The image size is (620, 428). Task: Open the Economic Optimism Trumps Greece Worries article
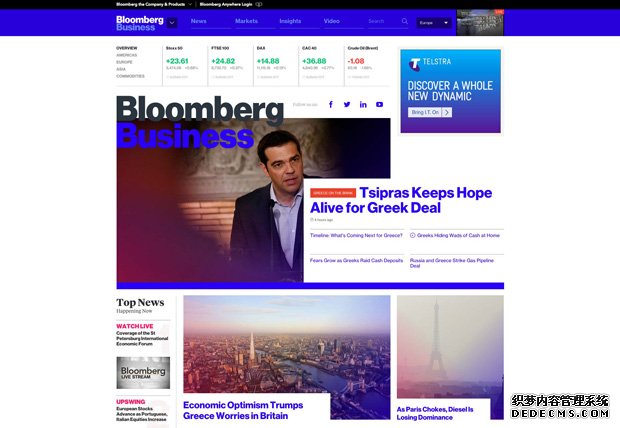tap(243, 410)
